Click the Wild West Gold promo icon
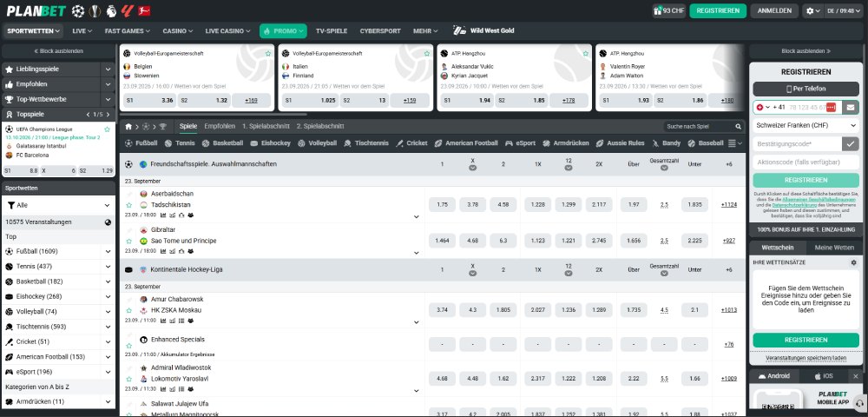Screen dimensions: 868x417 (459, 30)
